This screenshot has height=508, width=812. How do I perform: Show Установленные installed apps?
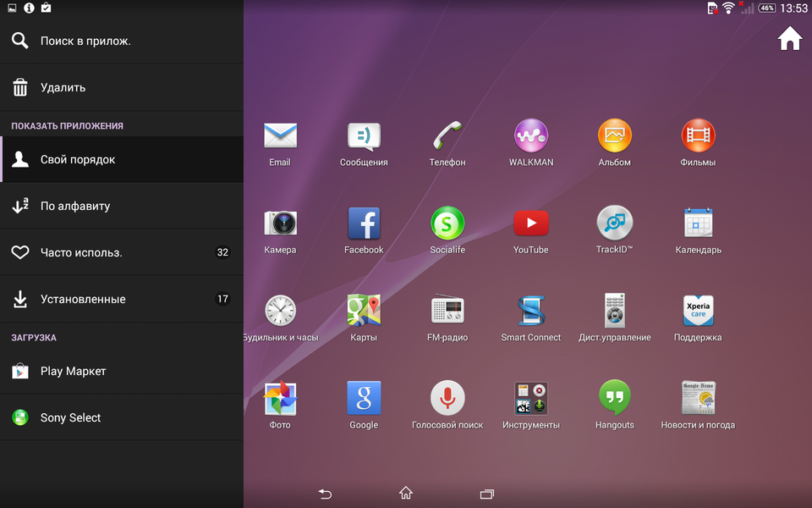(122, 299)
